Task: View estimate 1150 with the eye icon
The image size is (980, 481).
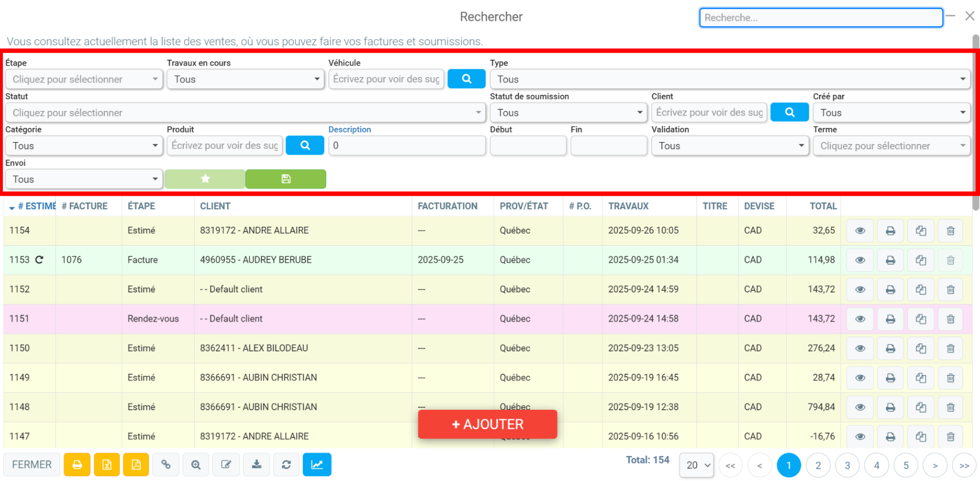Action: 860,349
